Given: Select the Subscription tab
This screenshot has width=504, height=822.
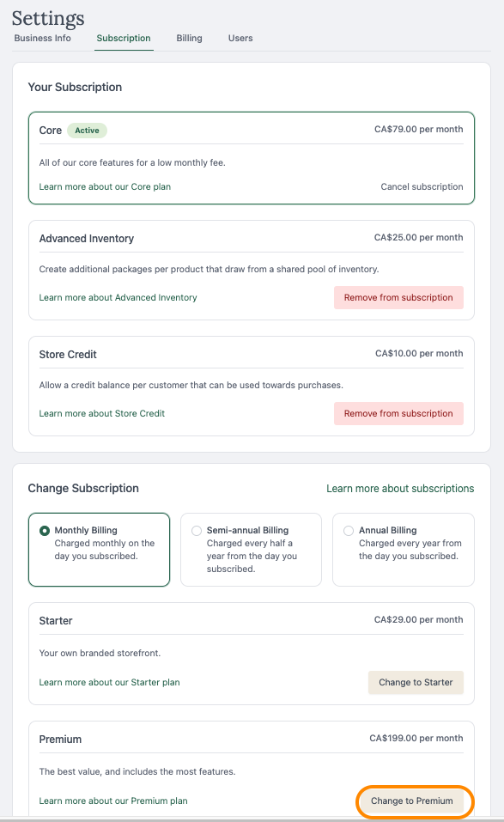Looking at the screenshot, I should (x=124, y=39).
